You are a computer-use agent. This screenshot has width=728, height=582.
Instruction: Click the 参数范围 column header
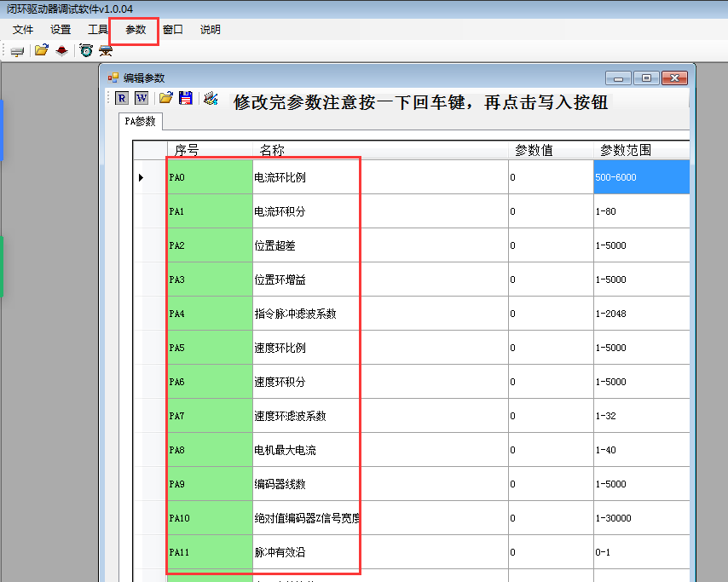click(641, 150)
